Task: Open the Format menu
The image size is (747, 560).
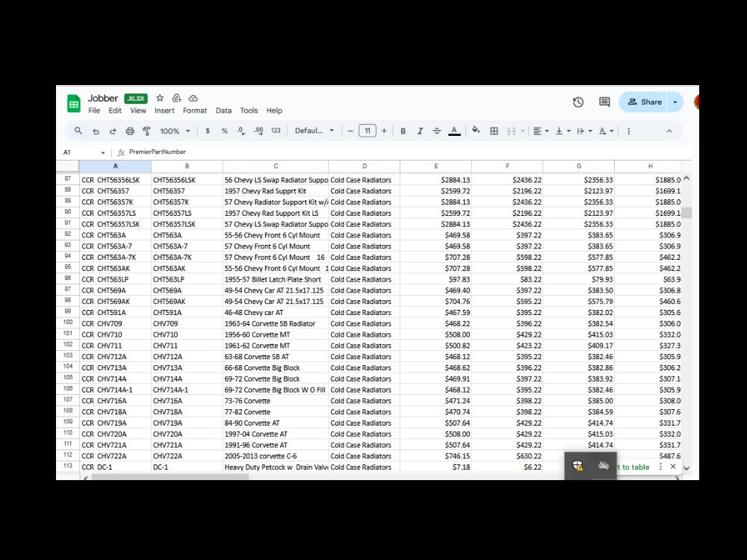Action: 195,111
